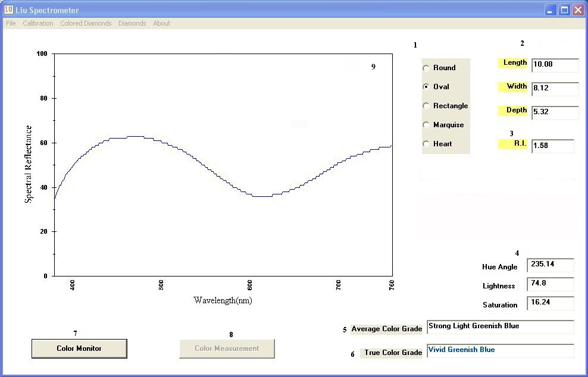Click the Color Measurement button

227,348
